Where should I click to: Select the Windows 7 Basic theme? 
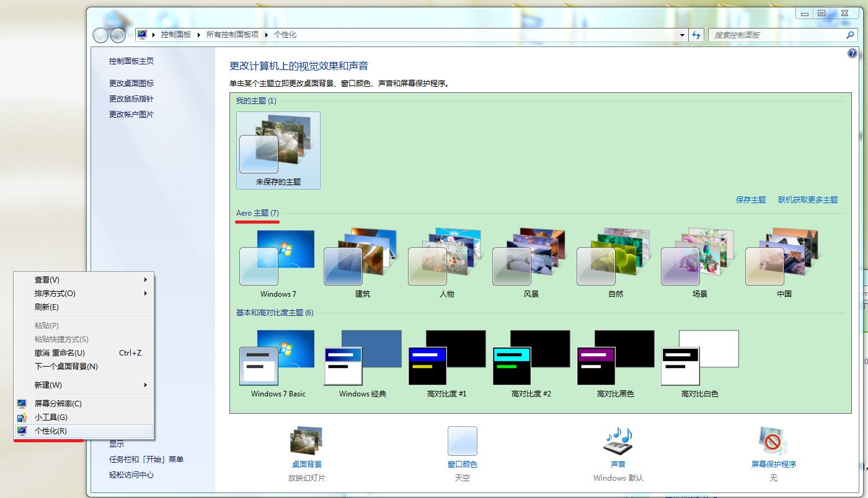(x=278, y=364)
